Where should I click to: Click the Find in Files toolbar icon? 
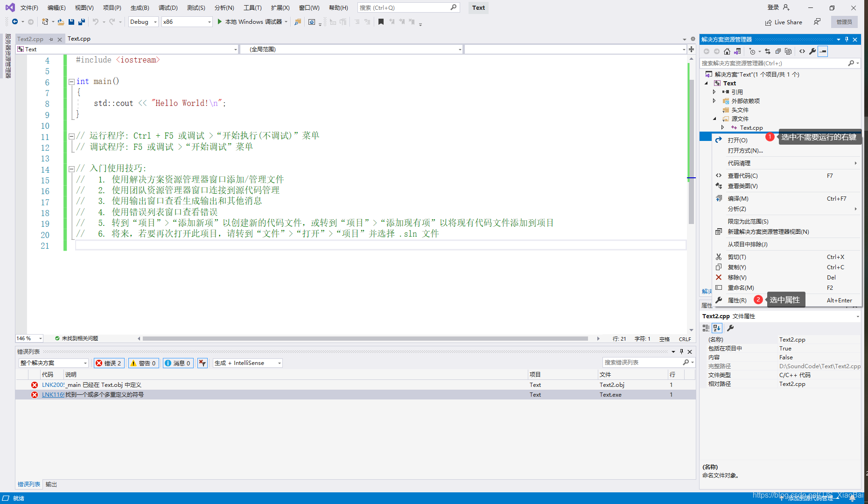point(297,22)
